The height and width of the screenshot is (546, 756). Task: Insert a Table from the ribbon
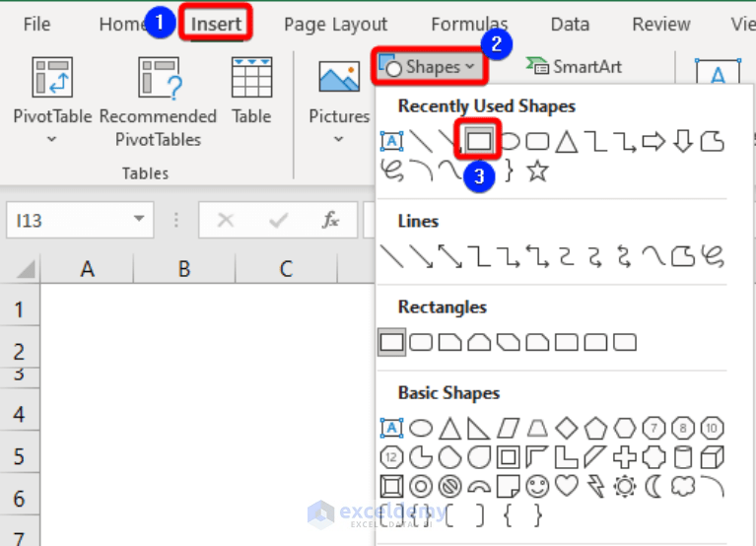[251, 91]
